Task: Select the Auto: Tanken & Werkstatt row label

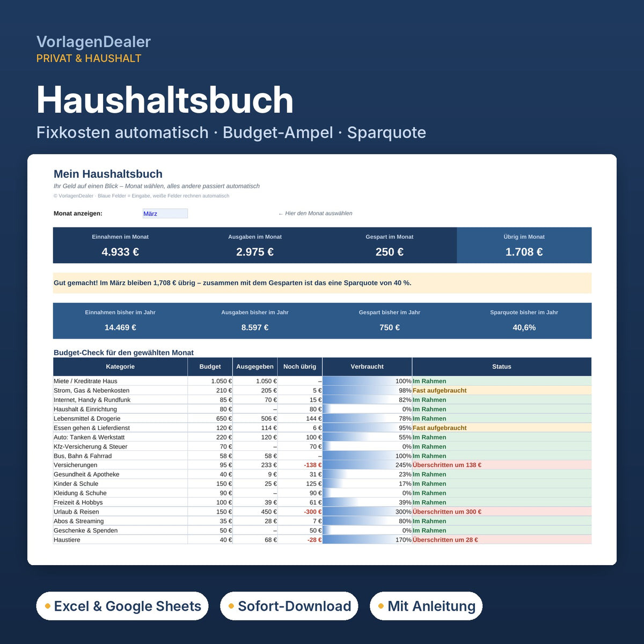Action: coord(89,437)
